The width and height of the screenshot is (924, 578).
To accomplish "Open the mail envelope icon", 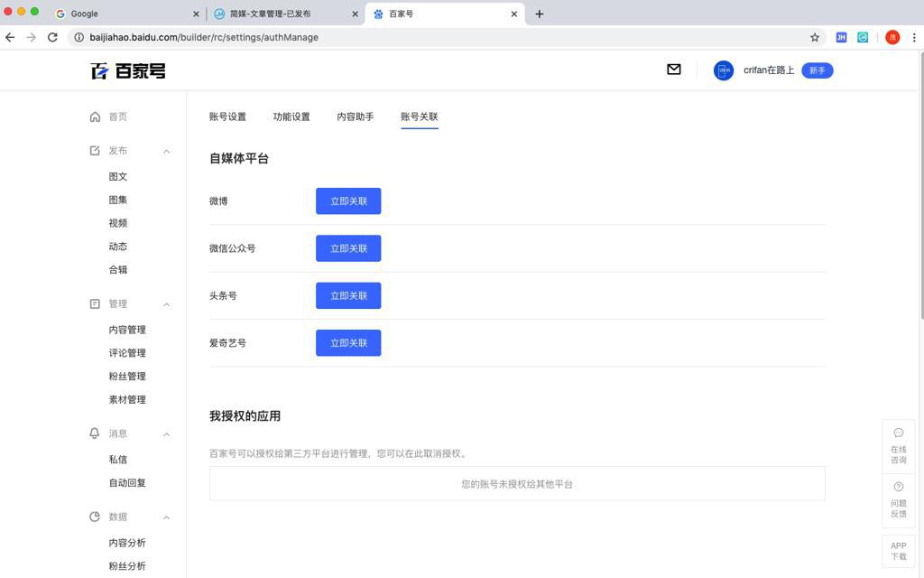I will point(673,70).
